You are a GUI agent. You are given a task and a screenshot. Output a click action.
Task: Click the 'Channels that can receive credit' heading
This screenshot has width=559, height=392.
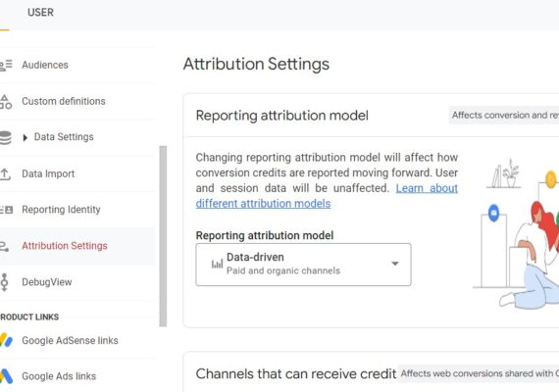[x=296, y=373]
